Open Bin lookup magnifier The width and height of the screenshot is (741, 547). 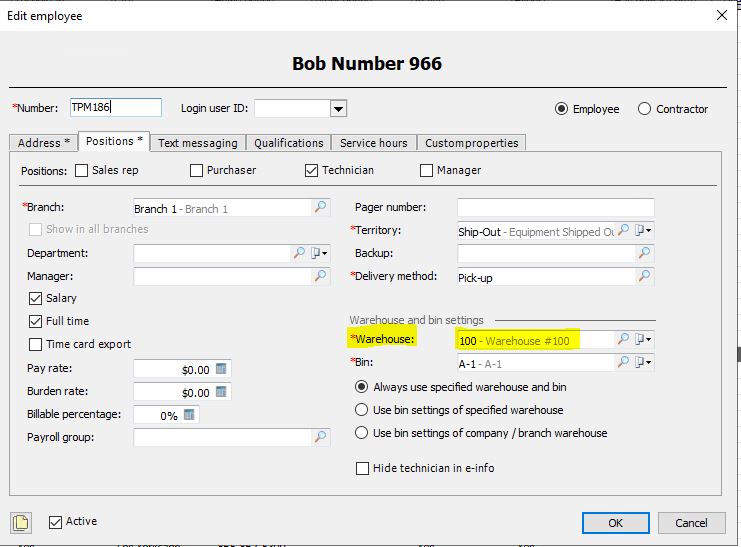pos(624,362)
